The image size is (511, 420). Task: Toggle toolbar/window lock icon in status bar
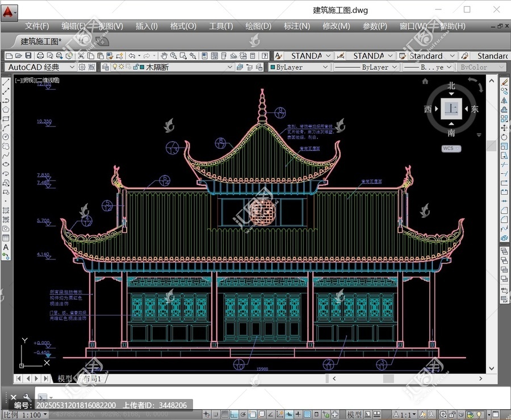pos(452,414)
